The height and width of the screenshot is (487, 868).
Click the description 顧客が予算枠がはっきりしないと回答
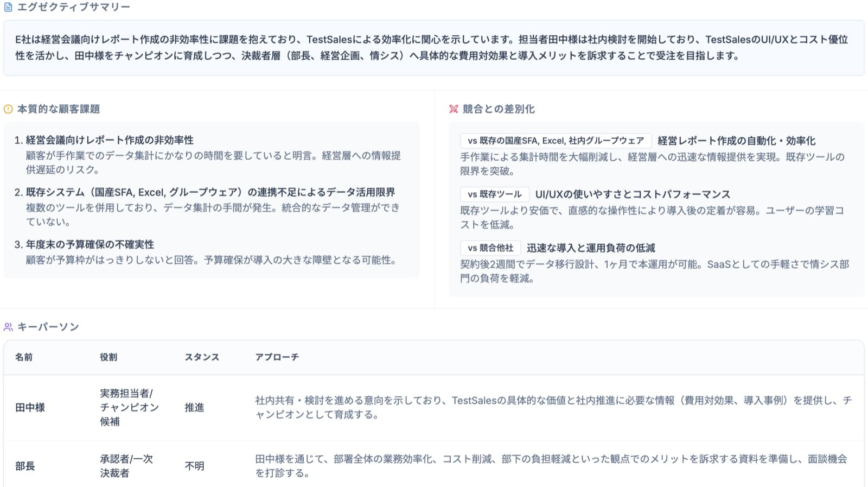(x=213, y=260)
